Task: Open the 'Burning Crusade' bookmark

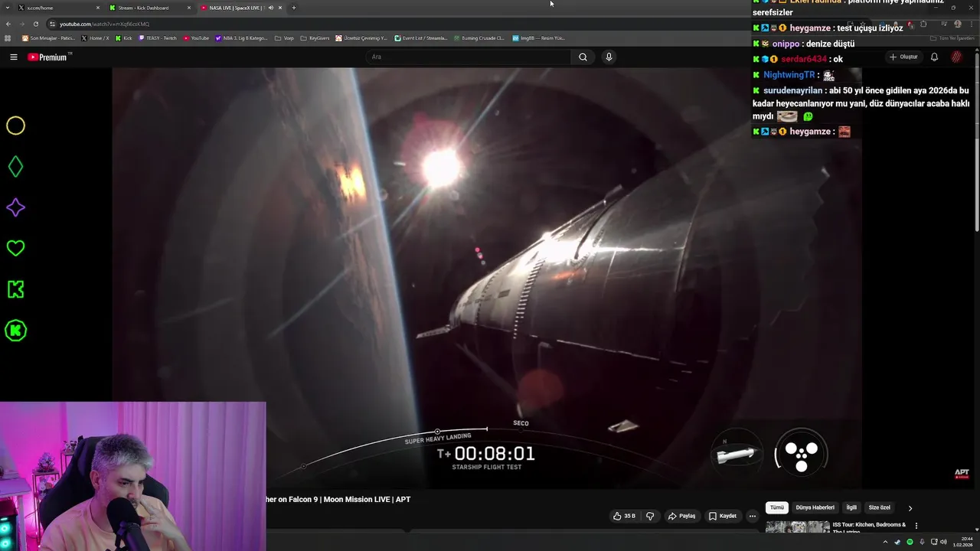Action: tap(479, 37)
